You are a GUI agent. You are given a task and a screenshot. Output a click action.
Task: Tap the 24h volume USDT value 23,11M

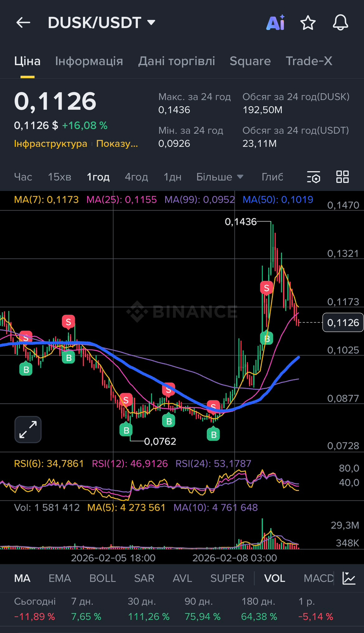(259, 143)
